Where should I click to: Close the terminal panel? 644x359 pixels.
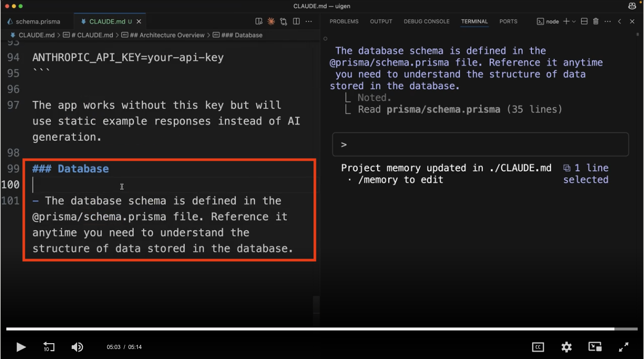click(632, 22)
